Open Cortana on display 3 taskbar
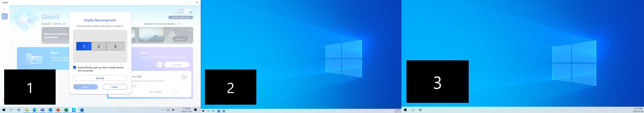The image size is (644, 113). [420, 110]
